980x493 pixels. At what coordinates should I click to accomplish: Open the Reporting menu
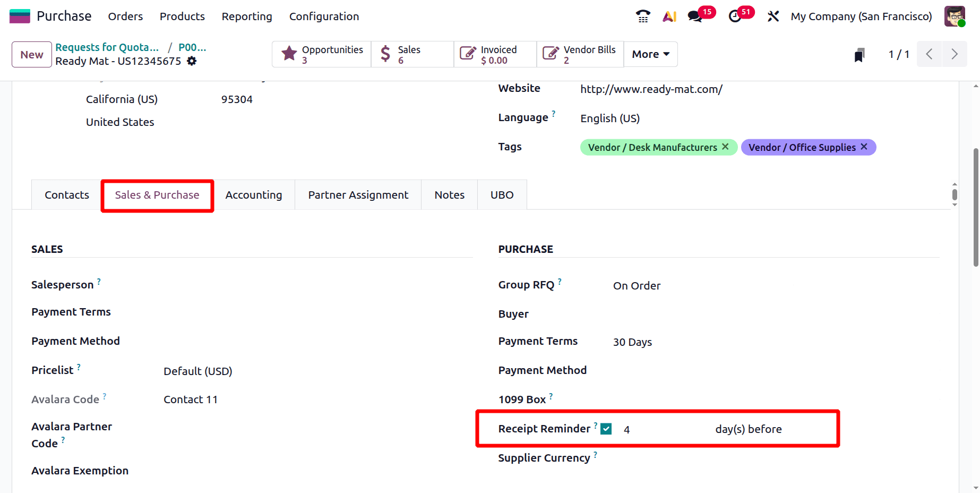point(246,16)
